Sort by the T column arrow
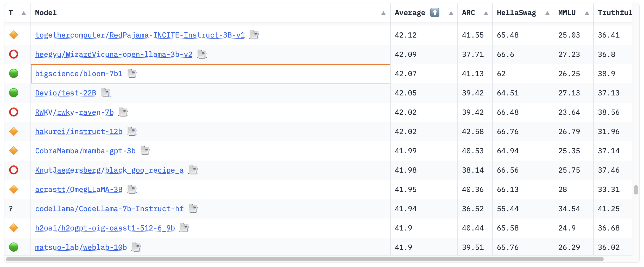644x267 pixels. pos(24,13)
